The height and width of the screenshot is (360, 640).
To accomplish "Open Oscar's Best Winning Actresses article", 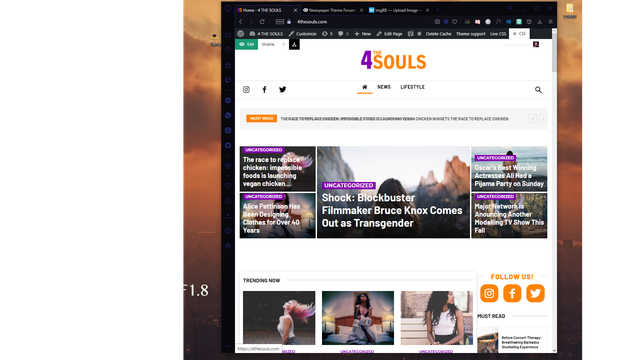I will click(509, 176).
